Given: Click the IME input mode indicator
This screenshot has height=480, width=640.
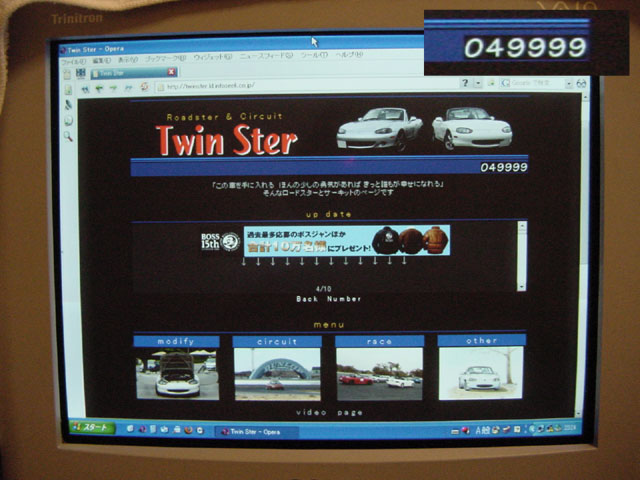Looking at the screenshot, I should (x=483, y=430).
